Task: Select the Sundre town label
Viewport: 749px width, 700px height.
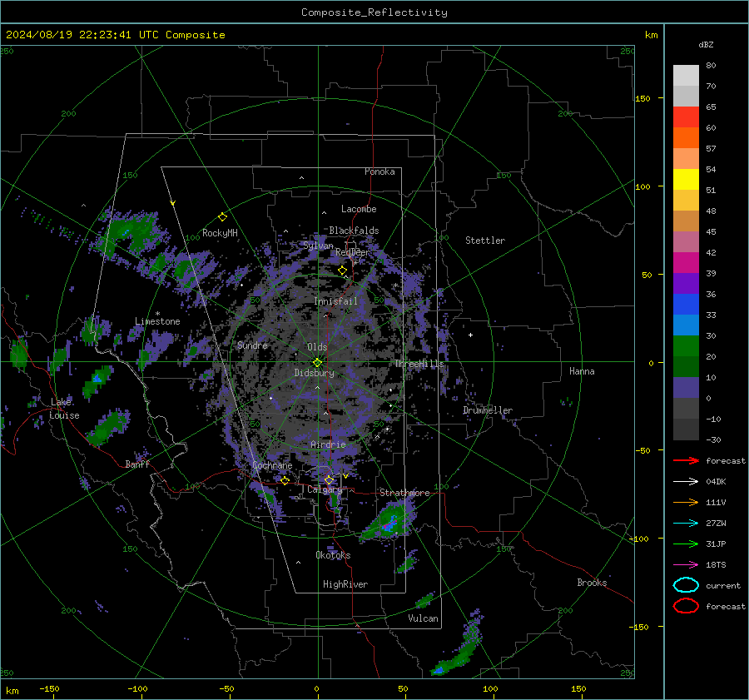Action: coord(252,345)
